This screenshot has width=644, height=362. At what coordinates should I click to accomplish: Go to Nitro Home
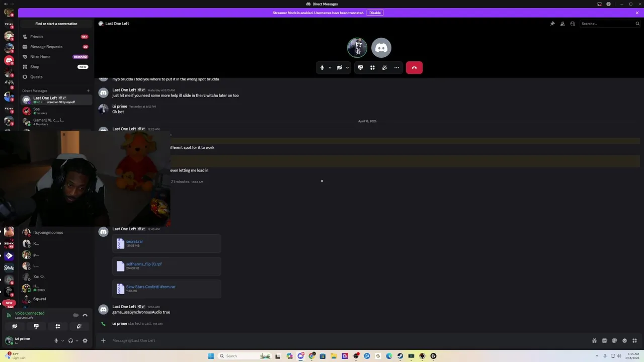(x=56, y=57)
